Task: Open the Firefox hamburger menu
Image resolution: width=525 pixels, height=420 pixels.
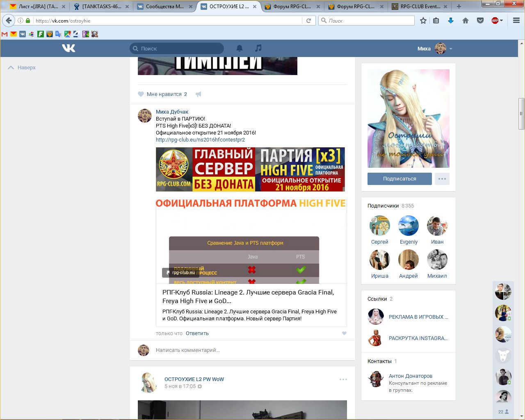Action: (x=516, y=21)
